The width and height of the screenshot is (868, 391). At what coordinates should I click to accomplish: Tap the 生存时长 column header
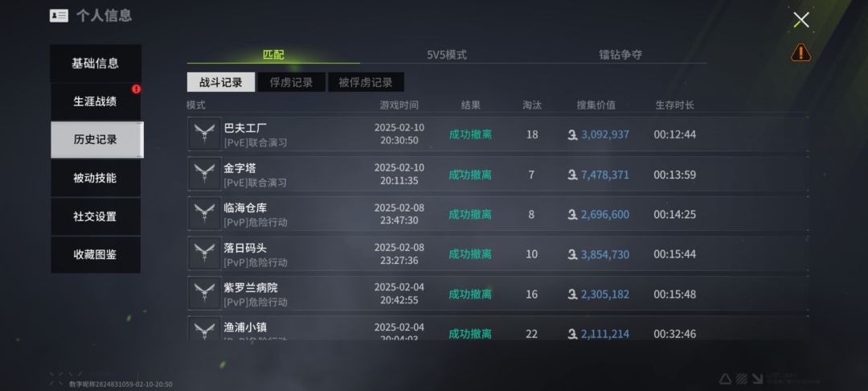(x=675, y=105)
